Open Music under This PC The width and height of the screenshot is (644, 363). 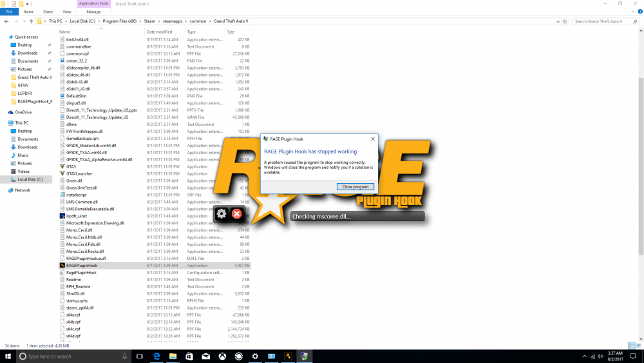[x=23, y=155]
